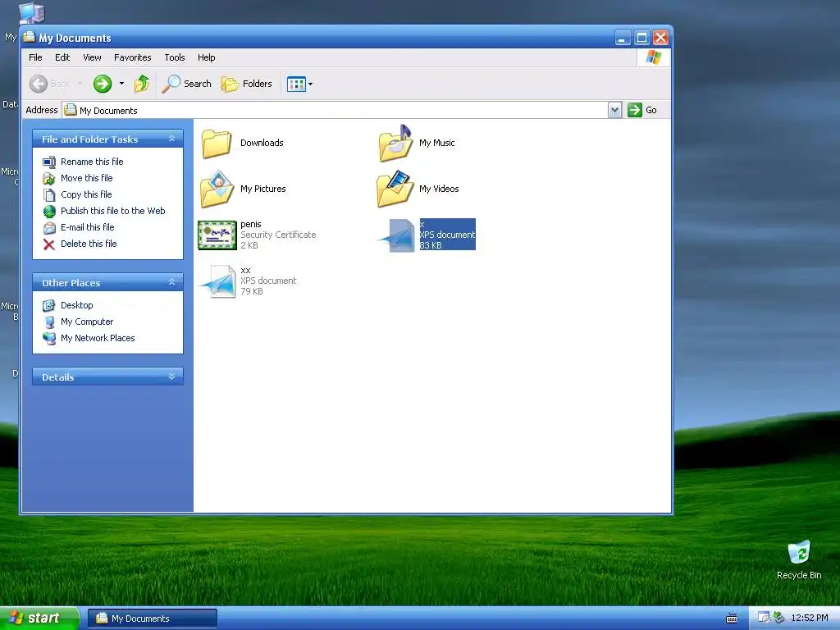Go up one folder level icon
Screen dimensions: 840x630
(x=141, y=84)
